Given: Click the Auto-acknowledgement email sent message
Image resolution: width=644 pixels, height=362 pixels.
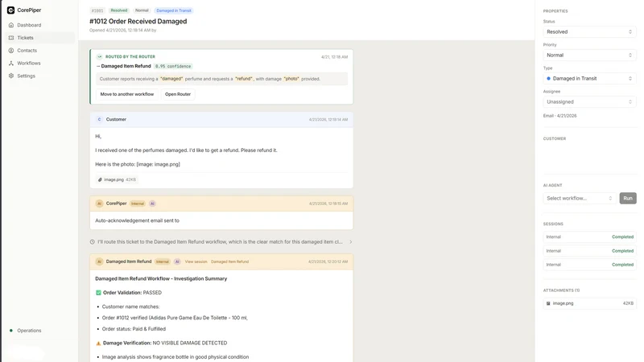Looking at the screenshot, I should pos(137,220).
